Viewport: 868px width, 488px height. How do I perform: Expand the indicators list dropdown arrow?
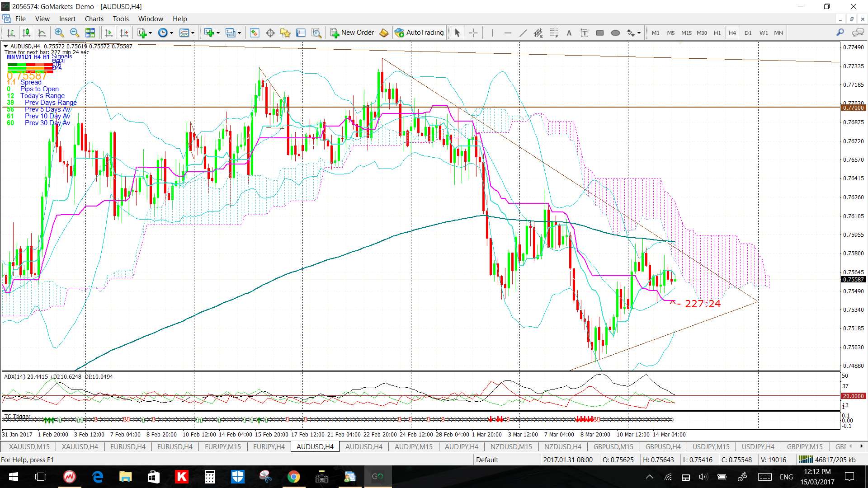pos(151,33)
